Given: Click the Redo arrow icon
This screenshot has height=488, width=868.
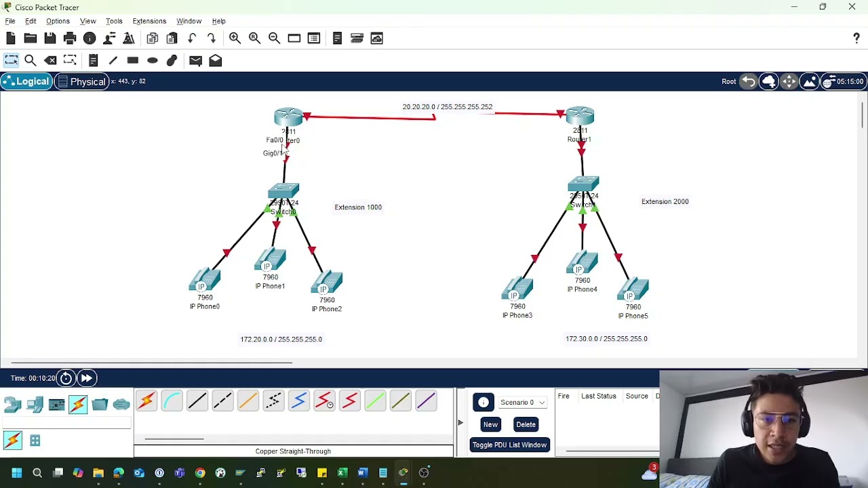Looking at the screenshot, I should (x=212, y=39).
